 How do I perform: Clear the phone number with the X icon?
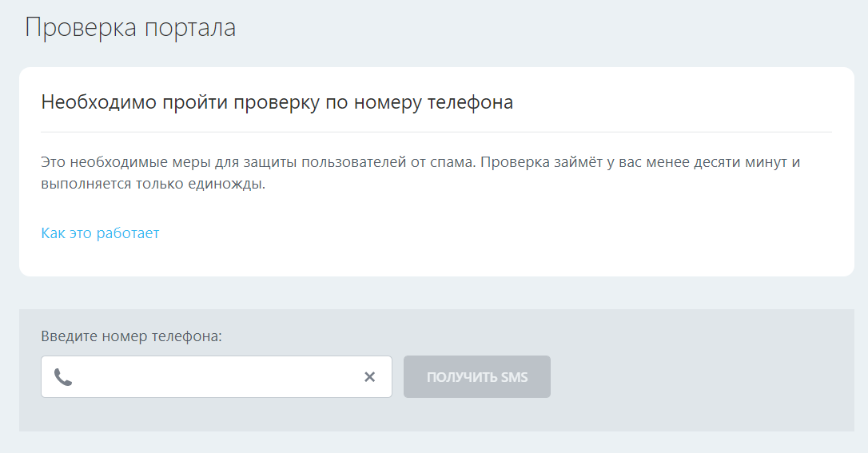pos(370,376)
